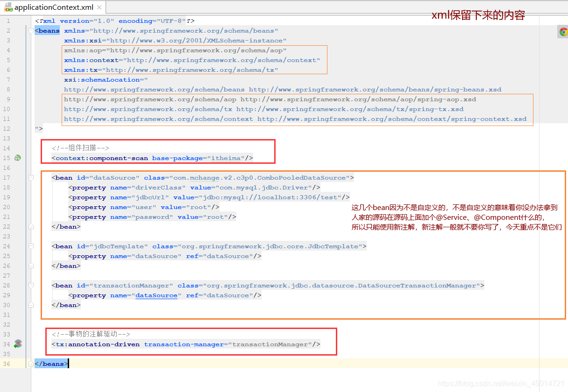The width and height of the screenshot is (568, 392).
Task: Click the closing </beans> tag on line 36
Action: (x=51, y=364)
